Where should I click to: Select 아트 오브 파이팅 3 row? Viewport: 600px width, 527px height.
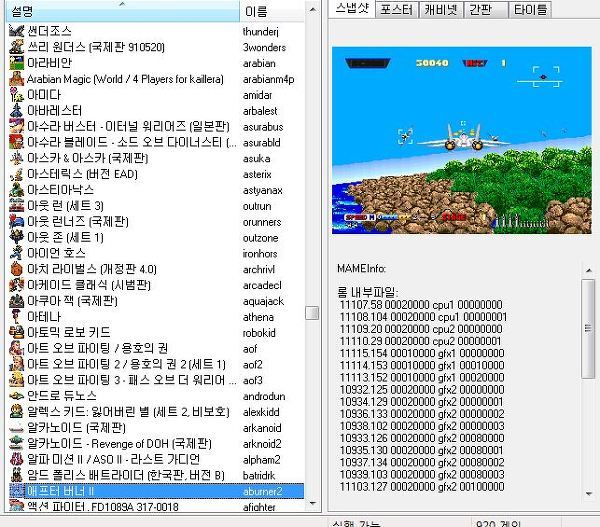(x=156, y=380)
